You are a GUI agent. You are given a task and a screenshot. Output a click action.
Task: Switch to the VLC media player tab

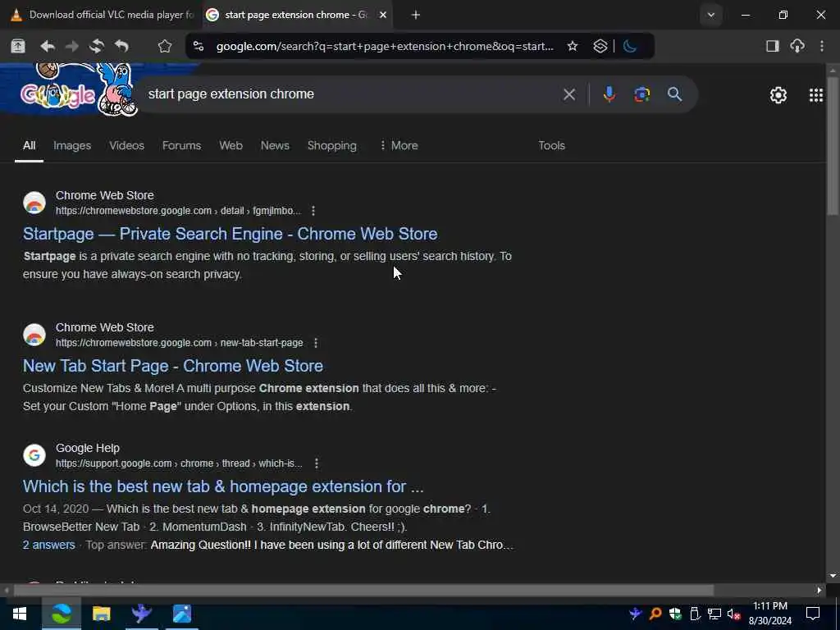coord(102,15)
